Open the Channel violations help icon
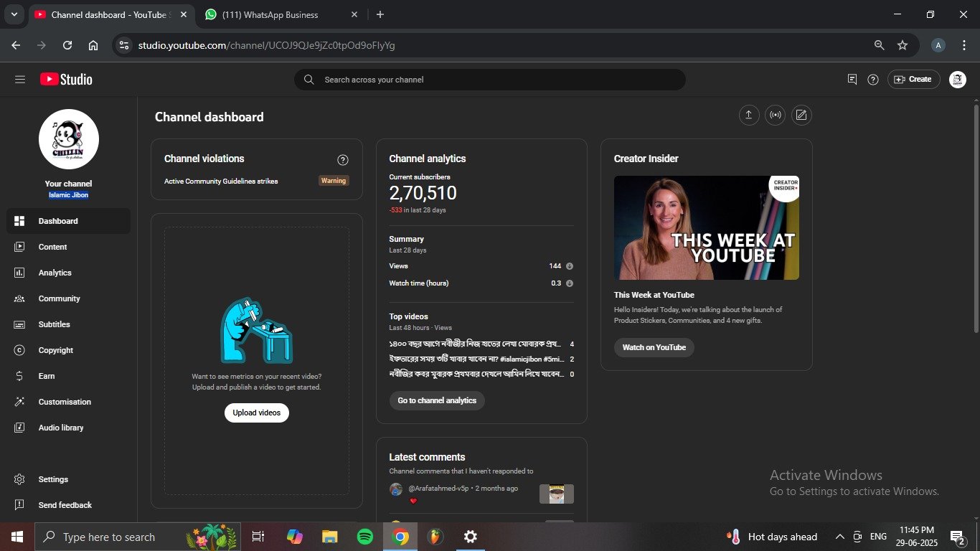Screen dimensions: 980x551 (x=343, y=160)
